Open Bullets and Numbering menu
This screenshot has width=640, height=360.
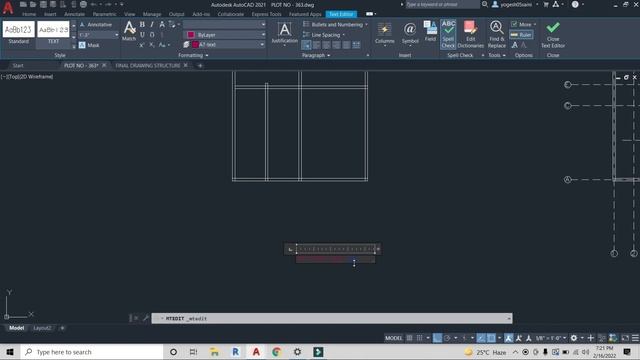click(336, 24)
